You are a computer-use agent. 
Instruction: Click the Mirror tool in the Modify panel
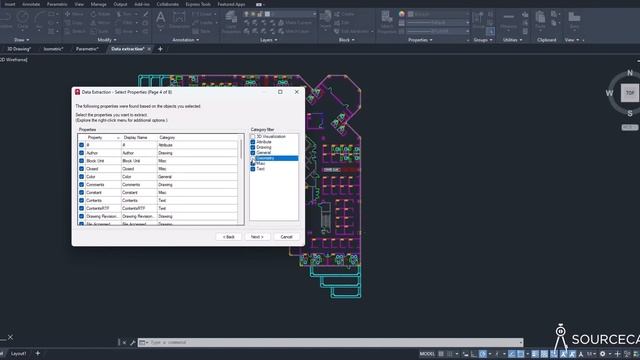[x=100, y=22]
